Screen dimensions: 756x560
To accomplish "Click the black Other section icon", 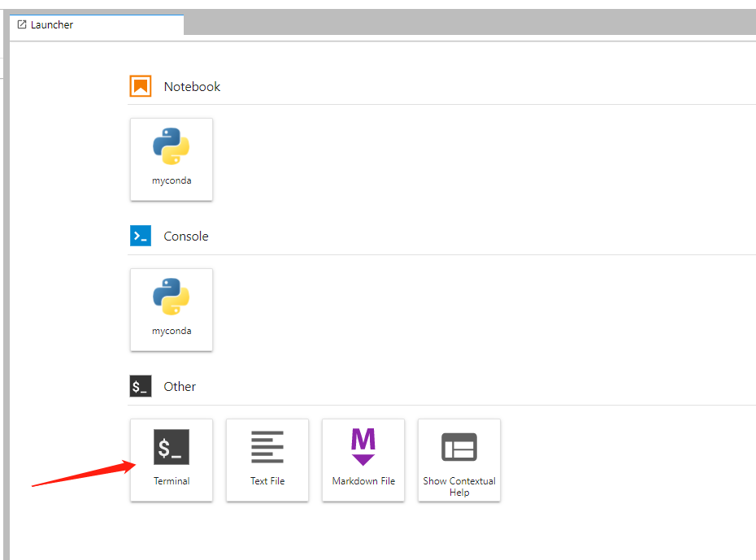I will pyautogui.click(x=141, y=386).
